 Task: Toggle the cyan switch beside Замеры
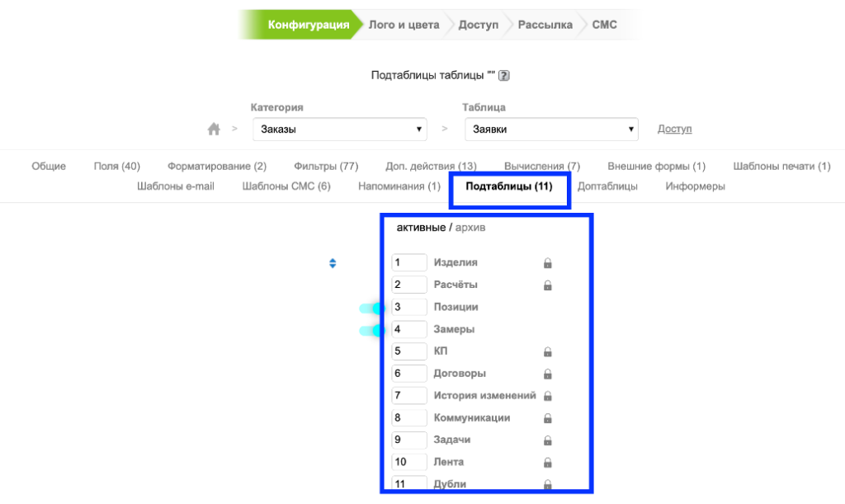[373, 331]
